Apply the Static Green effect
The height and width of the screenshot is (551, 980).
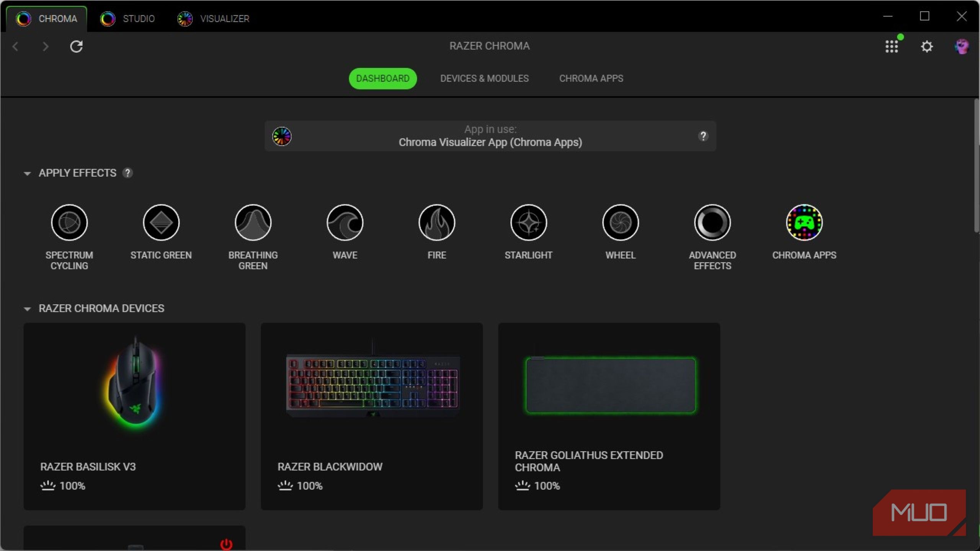[161, 222]
